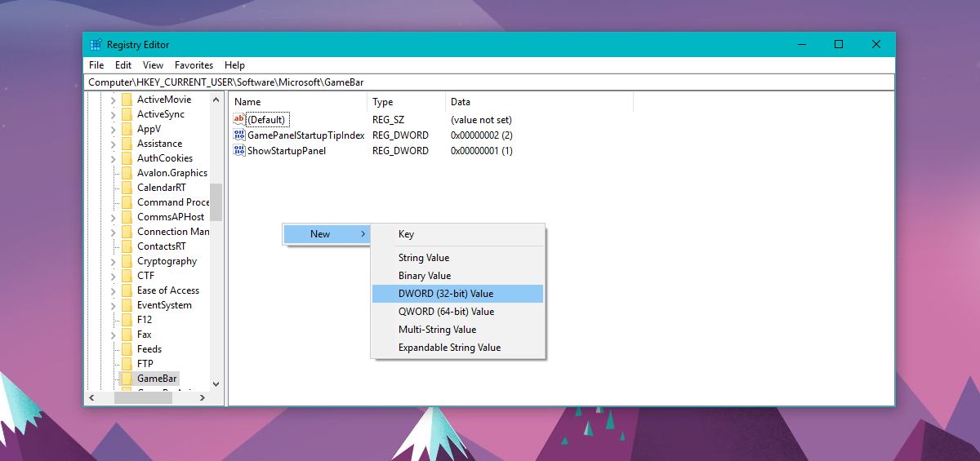Expand the AppV tree node
Viewport: 980px width, 461px height.
coord(114,129)
